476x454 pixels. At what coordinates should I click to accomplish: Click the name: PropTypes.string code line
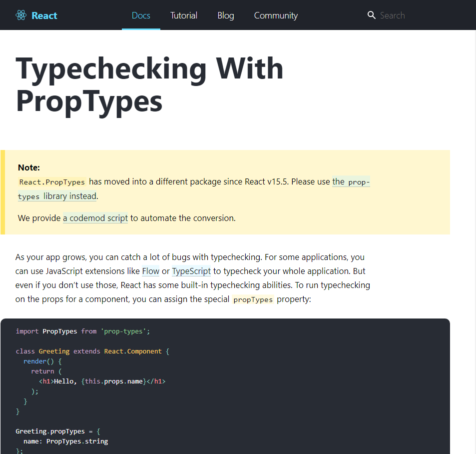65,441
